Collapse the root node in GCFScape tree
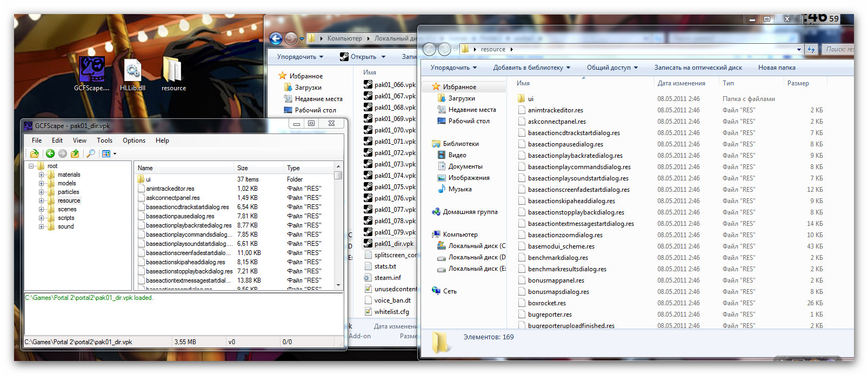Viewport: 868px width, 375px height. click(32, 166)
